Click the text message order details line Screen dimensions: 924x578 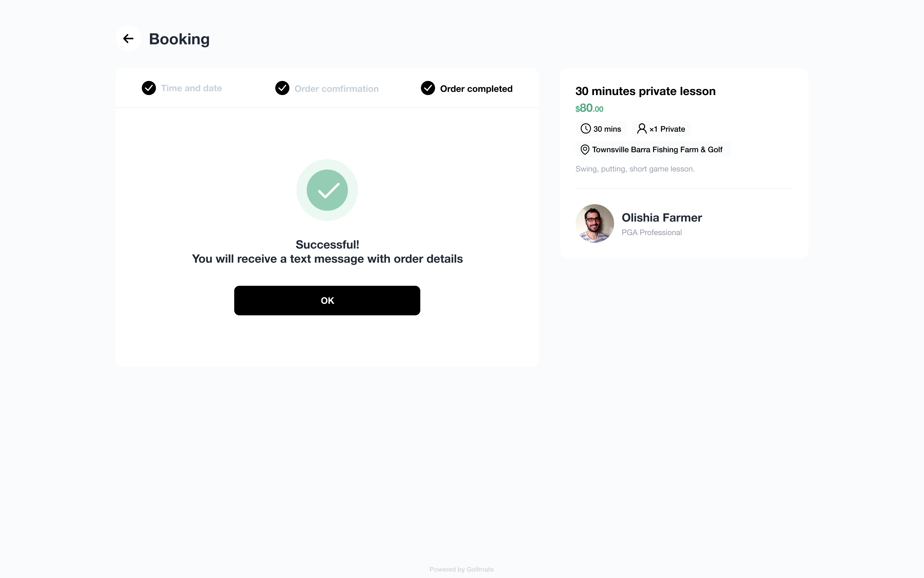click(x=327, y=259)
